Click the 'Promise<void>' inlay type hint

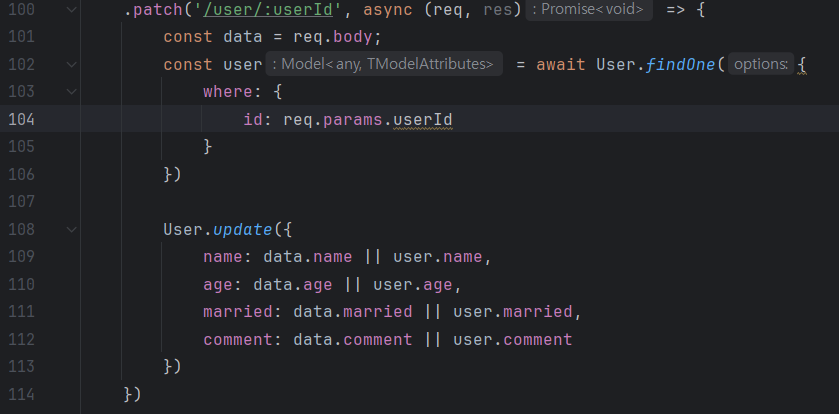589,10
